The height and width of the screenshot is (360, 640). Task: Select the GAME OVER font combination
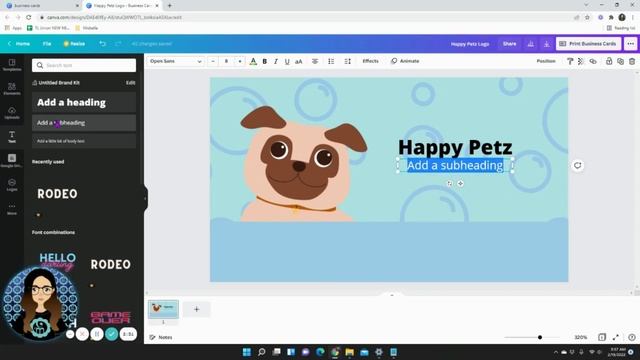pyautogui.click(x=111, y=317)
